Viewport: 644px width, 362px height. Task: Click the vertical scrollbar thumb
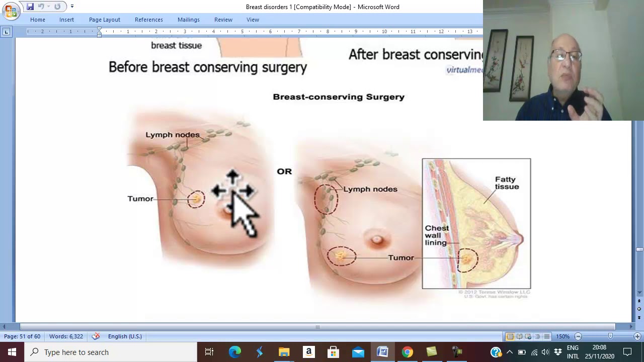639,249
